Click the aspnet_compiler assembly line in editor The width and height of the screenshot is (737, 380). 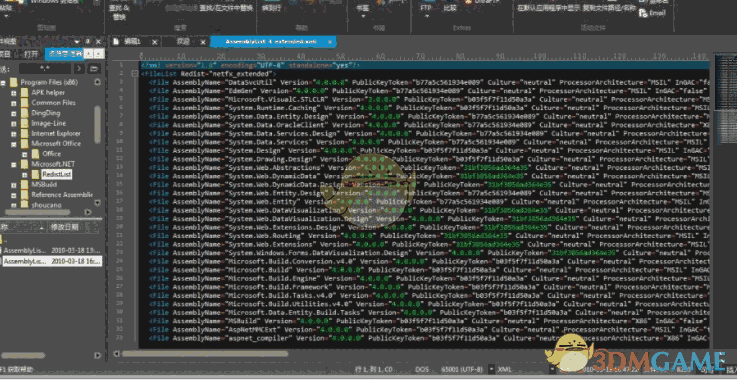429,338
